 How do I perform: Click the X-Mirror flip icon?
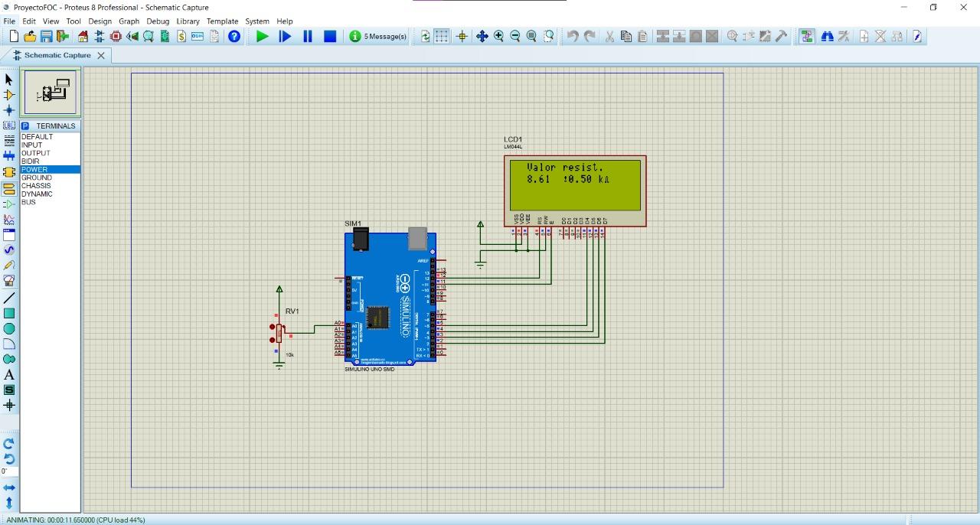pyautogui.click(x=9, y=487)
